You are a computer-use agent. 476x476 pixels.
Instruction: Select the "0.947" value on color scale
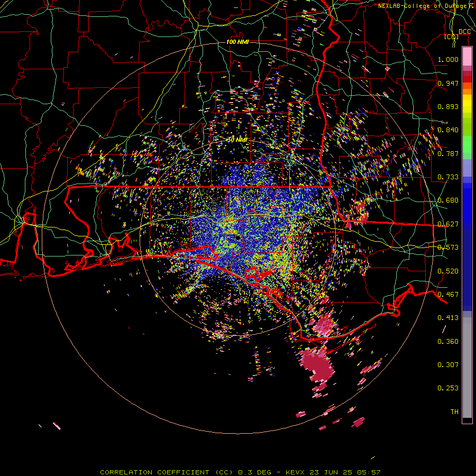448,83
